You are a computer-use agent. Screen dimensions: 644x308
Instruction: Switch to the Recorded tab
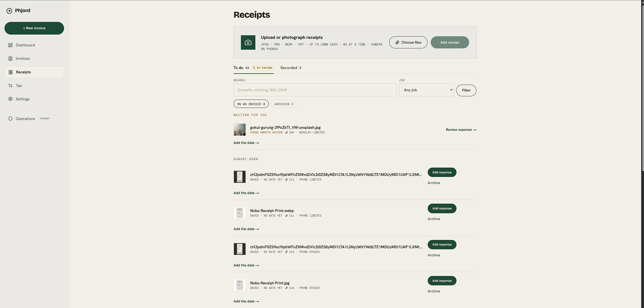click(x=291, y=68)
